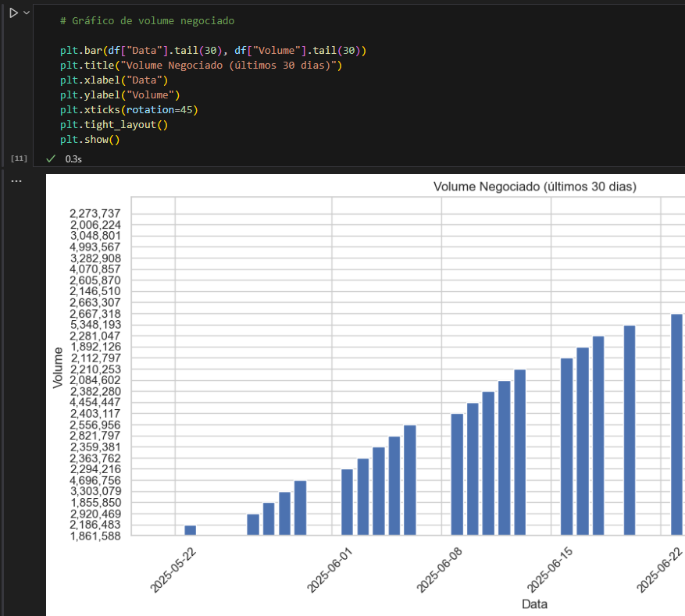Open the cell output more actions menu
Image resolution: width=685 pixels, height=616 pixels.
pos(16,180)
